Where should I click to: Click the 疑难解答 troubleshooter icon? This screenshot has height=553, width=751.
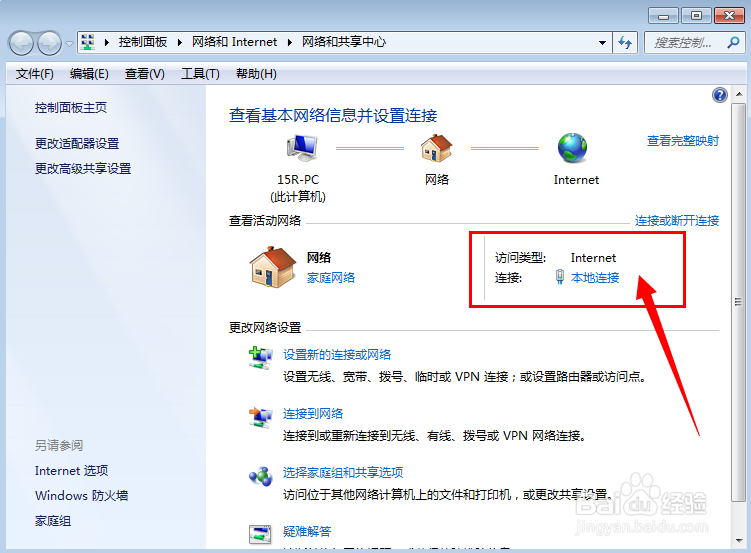(x=261, y=534)
